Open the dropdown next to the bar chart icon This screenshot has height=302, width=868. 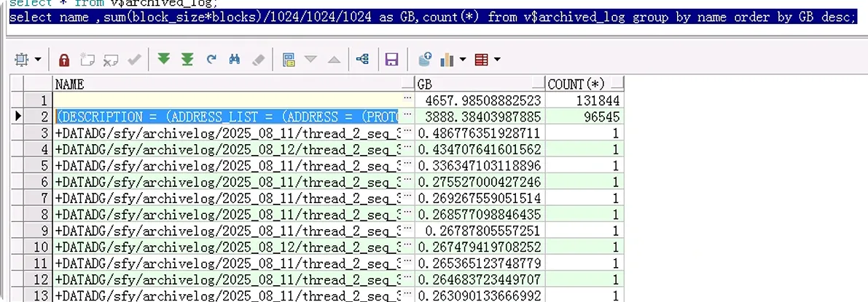coord(463,59)
